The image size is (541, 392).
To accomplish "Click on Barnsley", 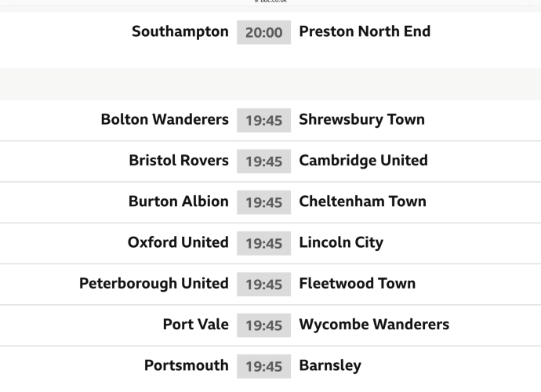I will (x=330, y=365).
